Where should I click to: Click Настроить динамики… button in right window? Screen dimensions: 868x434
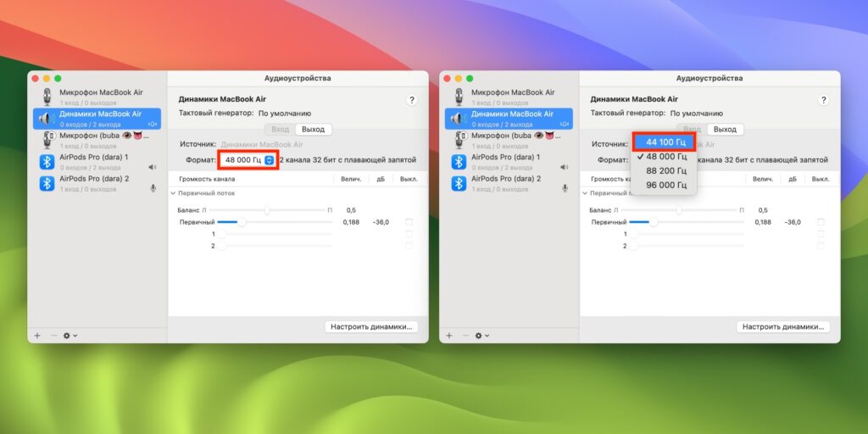pyautogui.click(x=783, y=326)
